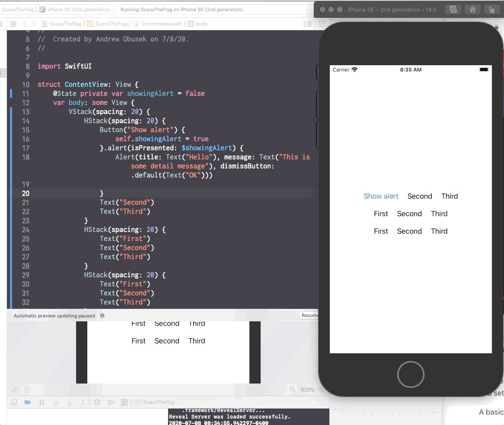Click the step into debug icon
The height and width of the screenshot is (425, 504).
click(x=70, y=402)
